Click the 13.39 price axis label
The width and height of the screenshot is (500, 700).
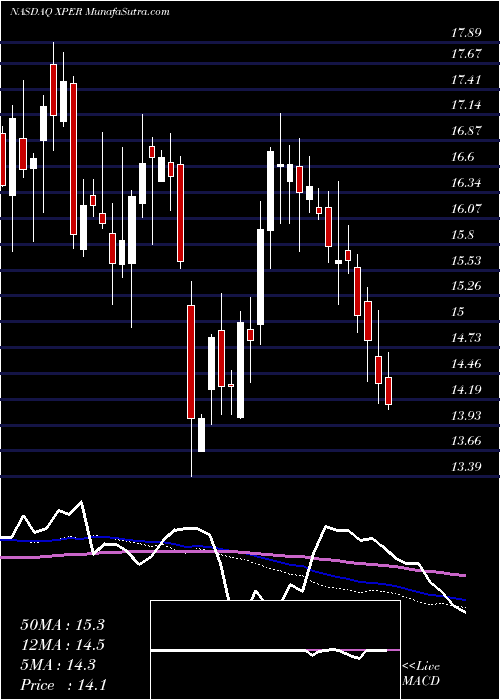466,467
